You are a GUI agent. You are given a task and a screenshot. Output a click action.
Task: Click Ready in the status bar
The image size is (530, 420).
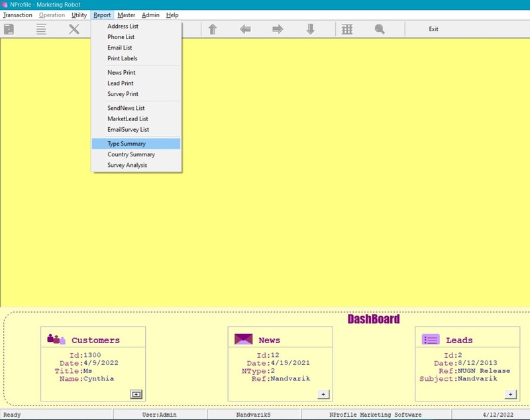pos(12,415)
